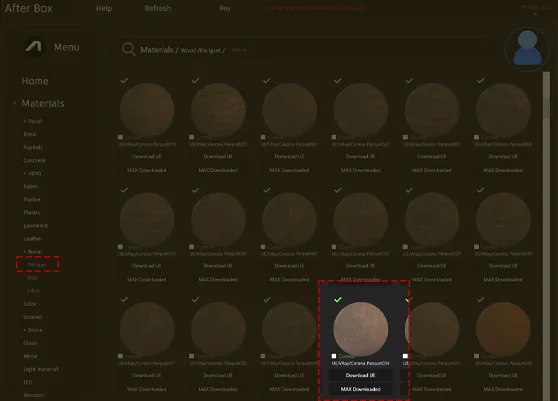Select the Asphalt category
Viewport: 558px width, 401px height.
click(33, 147)
